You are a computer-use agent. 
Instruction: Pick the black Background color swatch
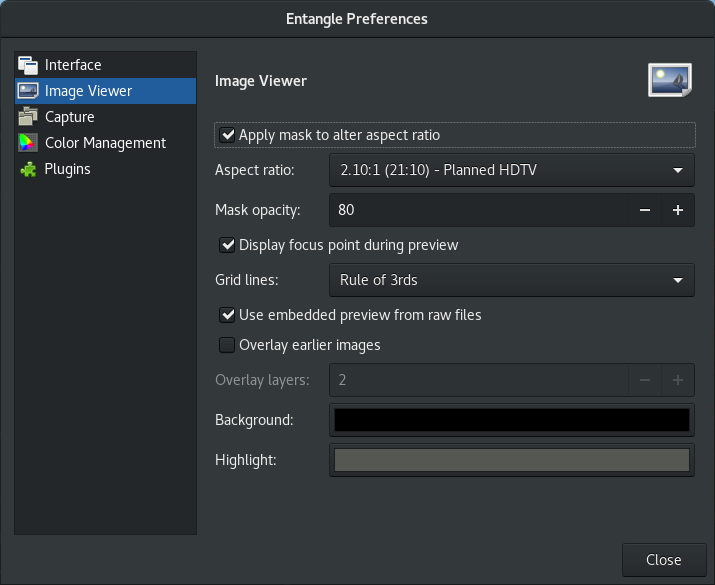coord(512,420)
